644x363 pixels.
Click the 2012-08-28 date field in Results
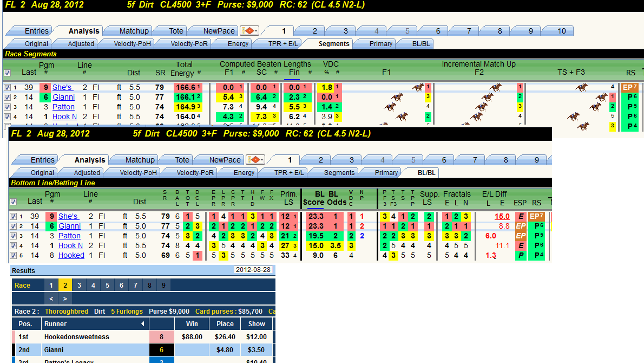point(253,270)
